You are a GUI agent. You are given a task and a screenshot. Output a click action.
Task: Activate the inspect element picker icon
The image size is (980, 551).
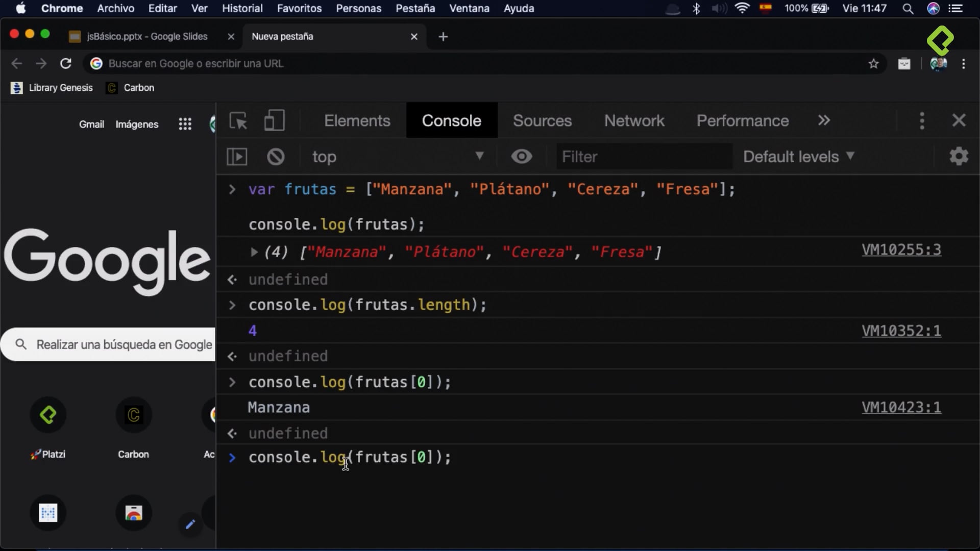pos(238,121)
